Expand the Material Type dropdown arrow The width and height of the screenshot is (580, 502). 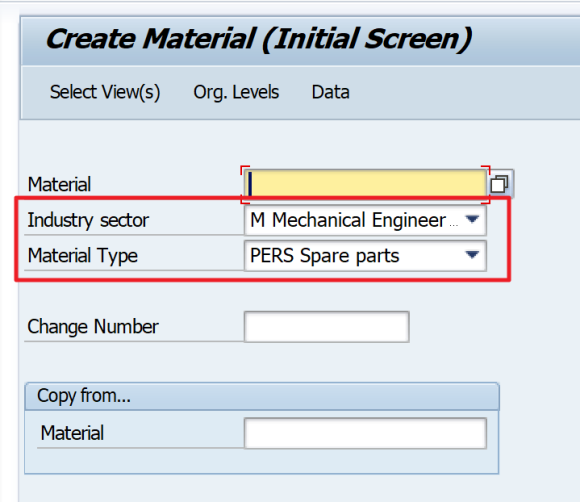point(472,255)
